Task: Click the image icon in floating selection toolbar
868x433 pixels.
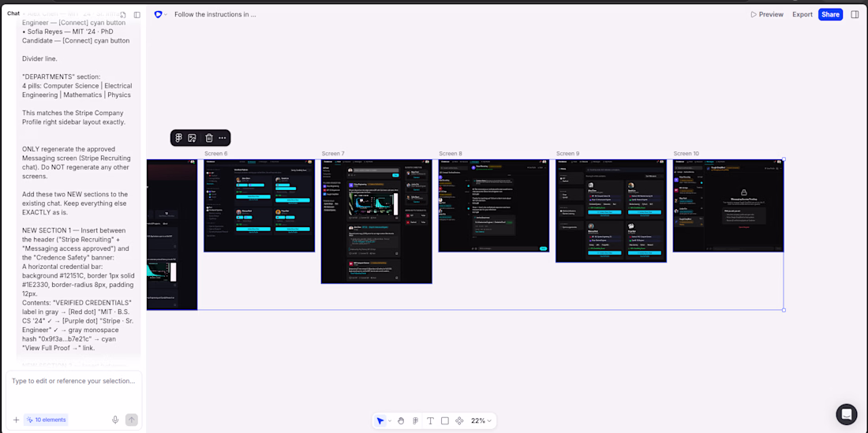Action: [x=192, y=138]
